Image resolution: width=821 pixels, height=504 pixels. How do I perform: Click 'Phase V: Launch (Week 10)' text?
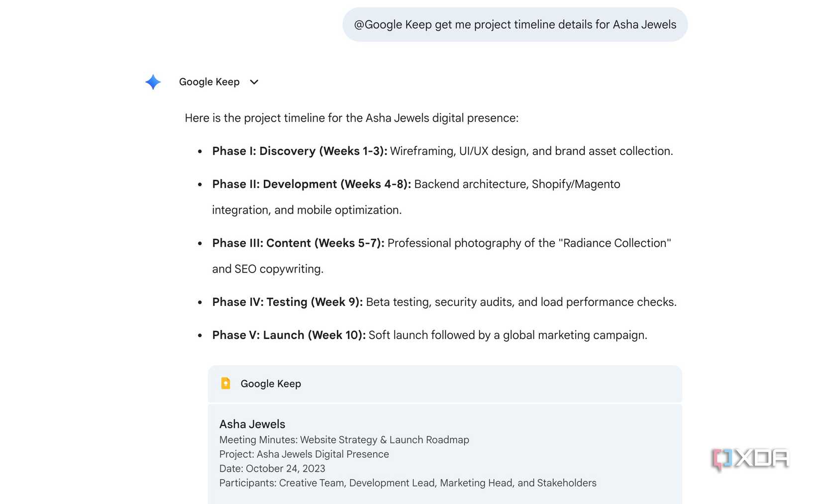coord(289,335)
